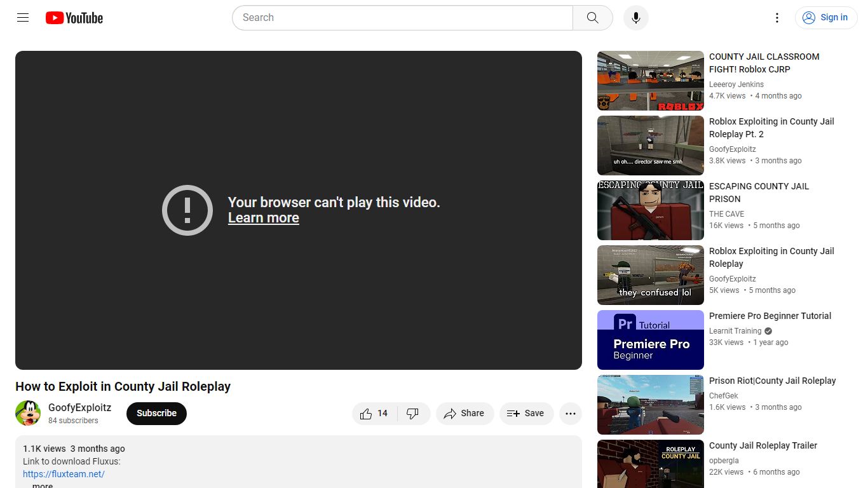This screenshot has width=868, height=488.
Task: Follow the Learn more link in player
Action: pyautogui.click(x=264, y=218)
